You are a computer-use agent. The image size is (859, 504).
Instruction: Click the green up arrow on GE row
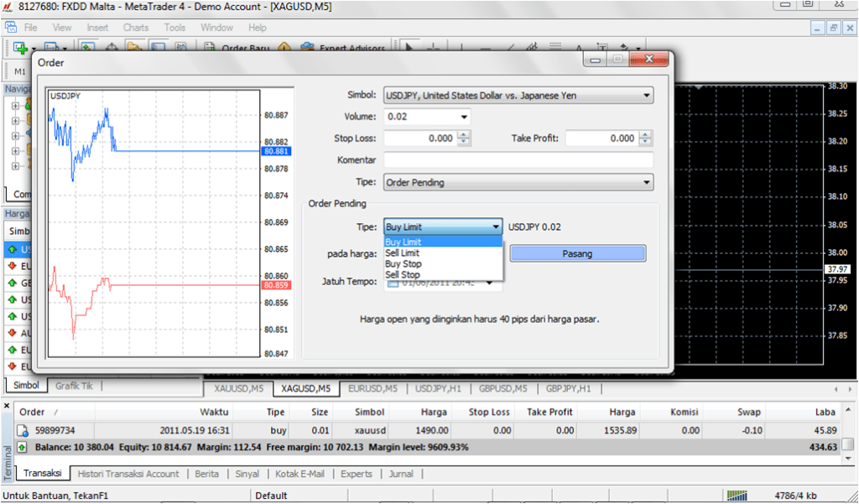(12, 283)
